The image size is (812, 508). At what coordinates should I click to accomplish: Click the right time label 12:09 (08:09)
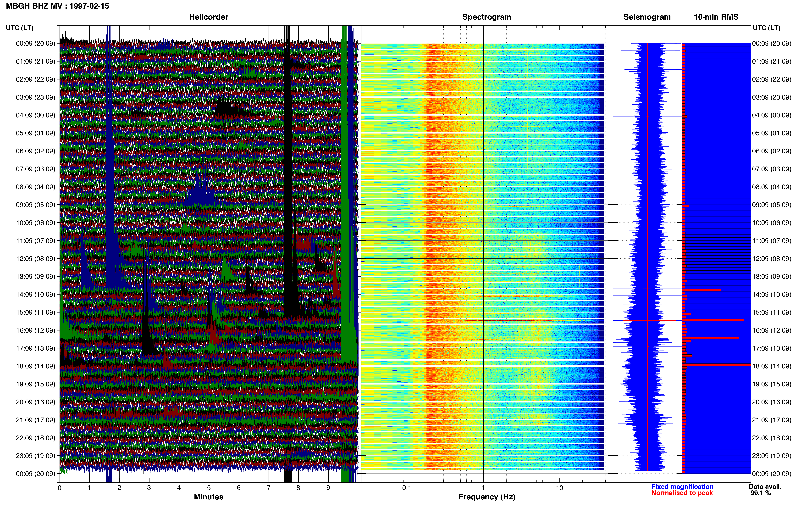tap(772, 259)
